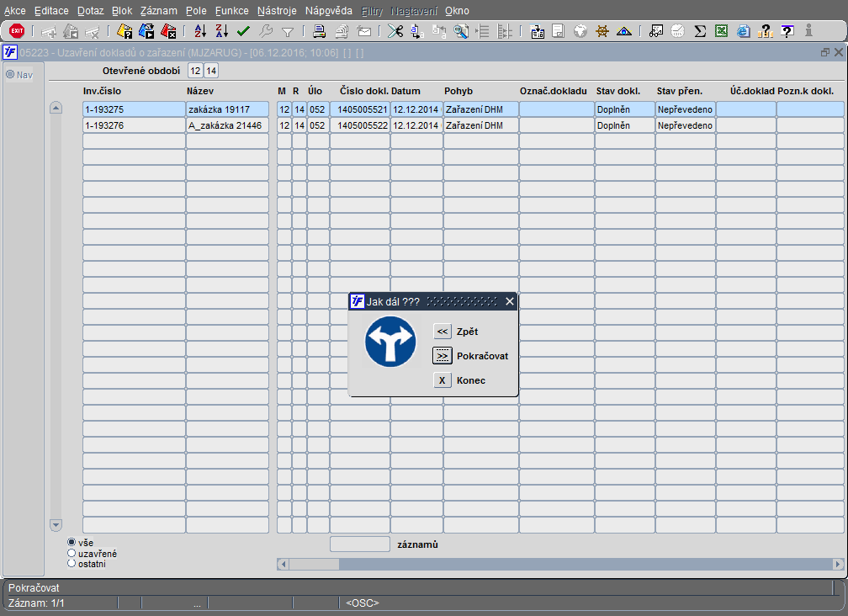Click the red EXIT stop-sign icon
Image resolution: width=848 pixels, height=616 pixels.
[17, 31]
